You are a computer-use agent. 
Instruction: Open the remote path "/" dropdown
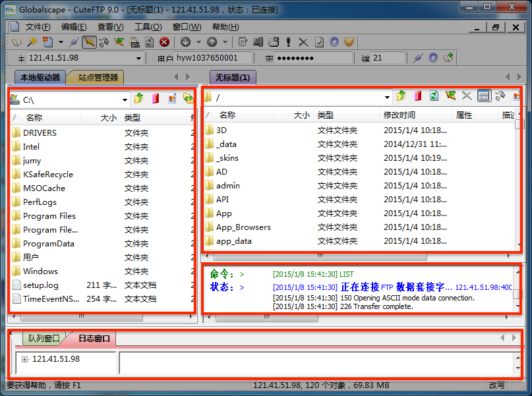[x=388, y=98]
